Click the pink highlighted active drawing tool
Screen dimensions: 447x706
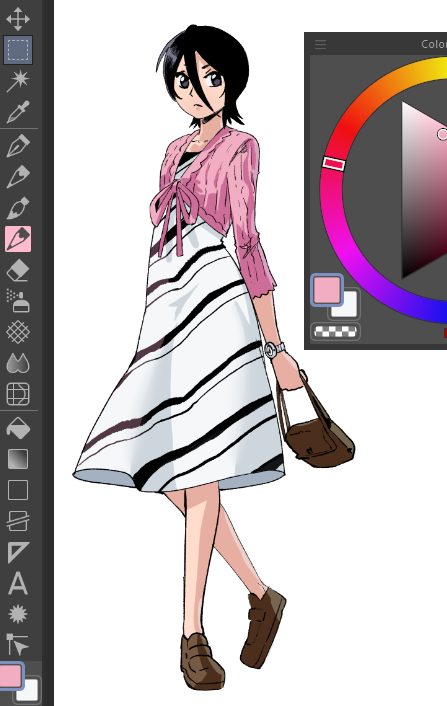tap(18, 239)
